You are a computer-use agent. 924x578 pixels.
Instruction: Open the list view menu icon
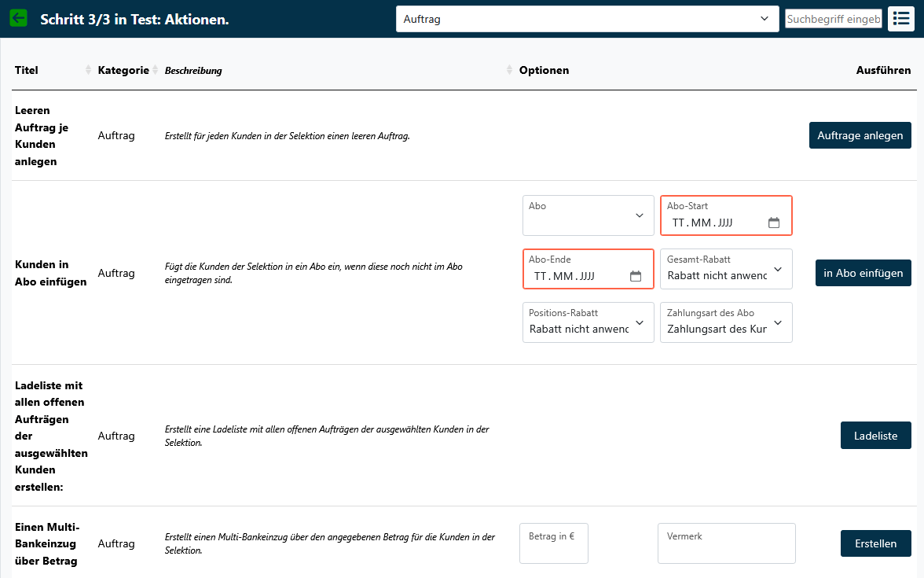pyautogui.click(x=901, y=19)
